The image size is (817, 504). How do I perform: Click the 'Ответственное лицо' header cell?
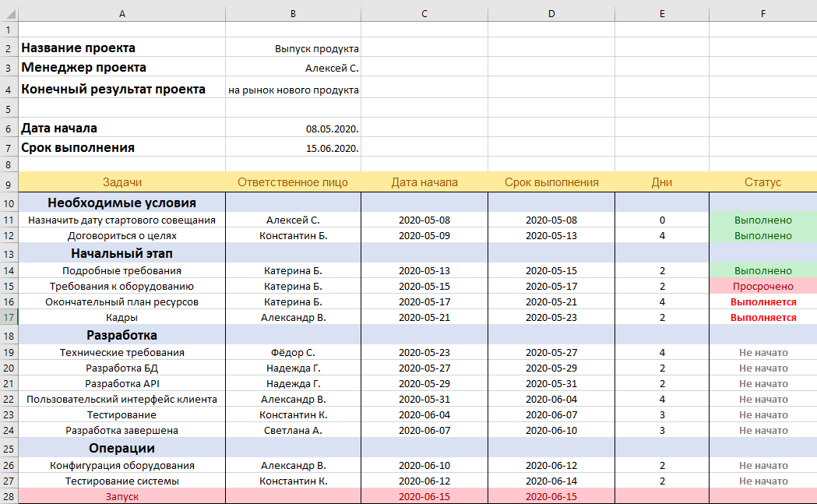tap(294, 182)
